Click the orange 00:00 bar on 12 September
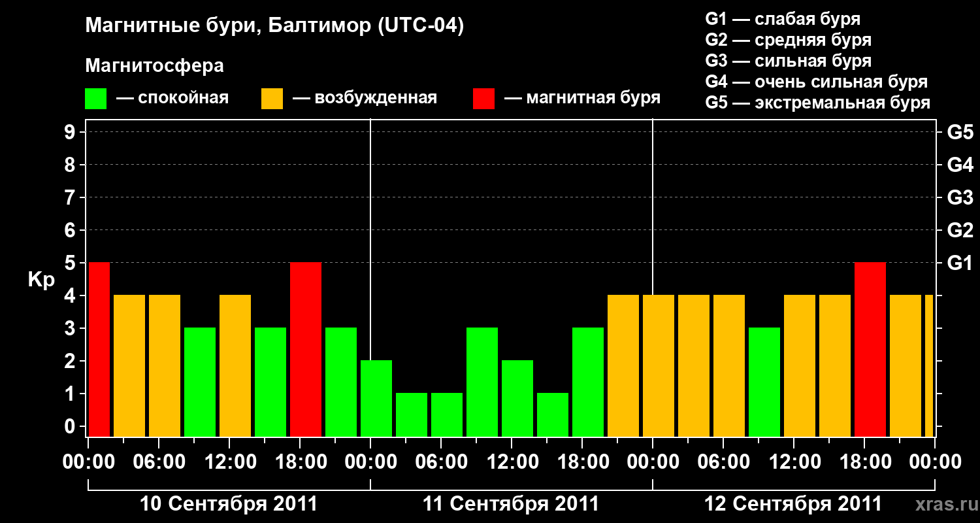The height and width of the screenshot is (523, 980). [x=659, y=365]
